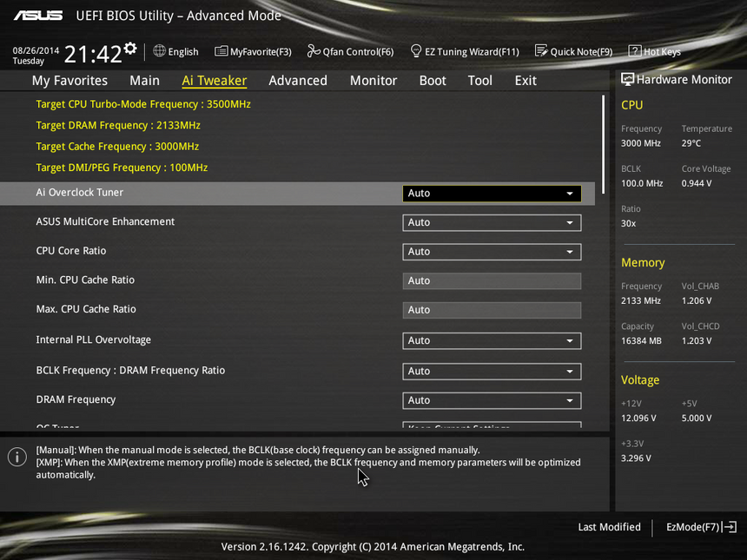747x560 pixels.
Task: Click the globe language icon
Action: (x=159, y=51)
